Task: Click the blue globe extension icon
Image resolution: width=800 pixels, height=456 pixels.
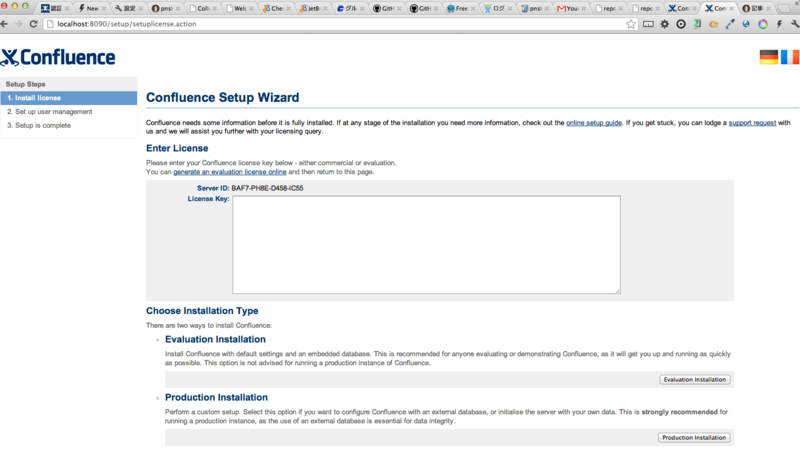Action: [746, 24]
